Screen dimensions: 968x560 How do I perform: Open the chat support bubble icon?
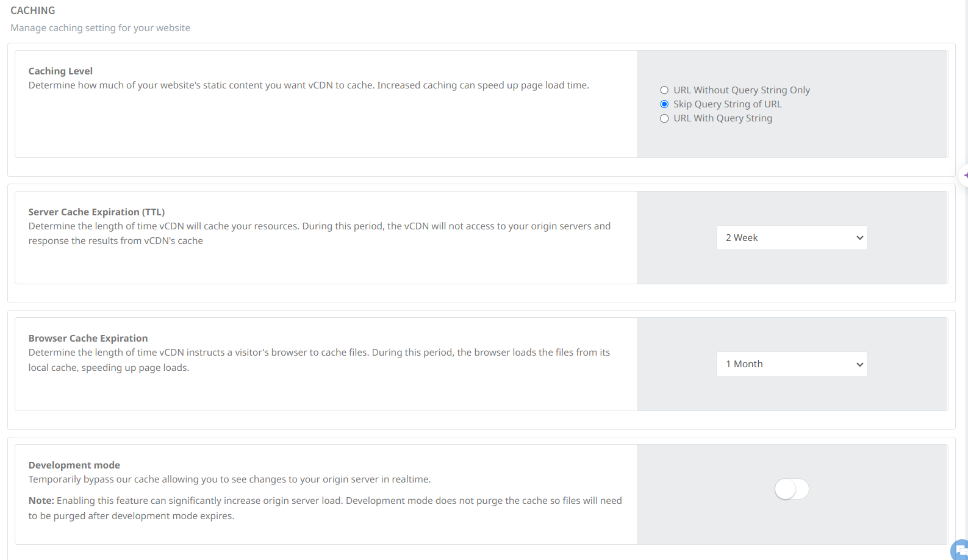pos(961,550)
